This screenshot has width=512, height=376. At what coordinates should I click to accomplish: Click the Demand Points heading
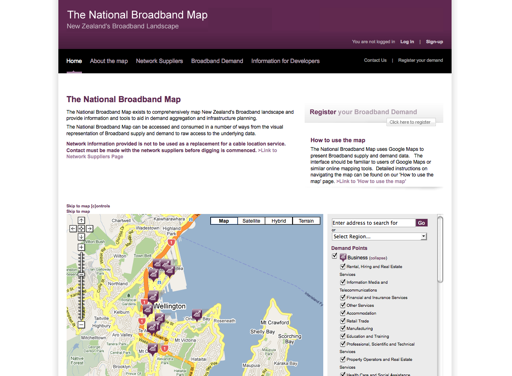[349, 248]
